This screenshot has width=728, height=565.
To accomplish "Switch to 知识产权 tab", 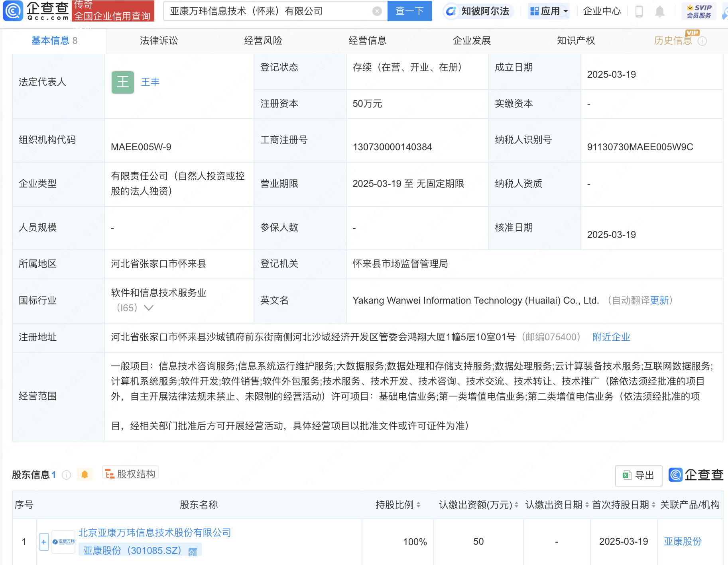I will 576,41.
